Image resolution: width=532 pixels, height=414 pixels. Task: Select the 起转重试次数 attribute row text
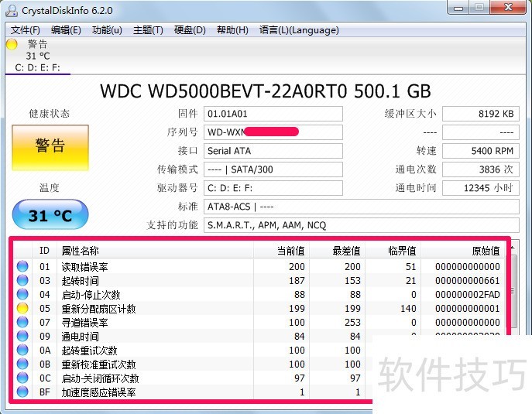pyautogui.click(x=89, y=351)
